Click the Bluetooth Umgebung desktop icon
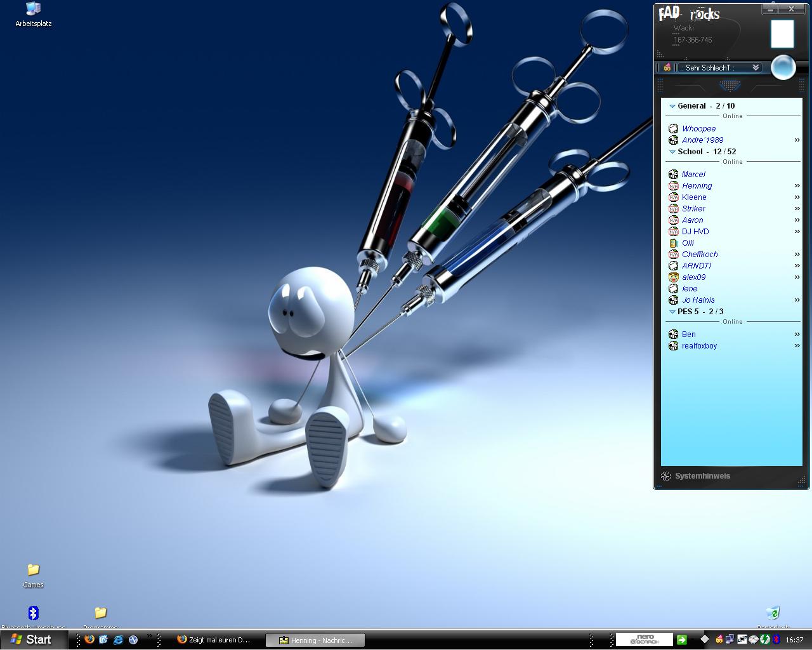This screenshot has height=650, width=812. coord(33,617)
